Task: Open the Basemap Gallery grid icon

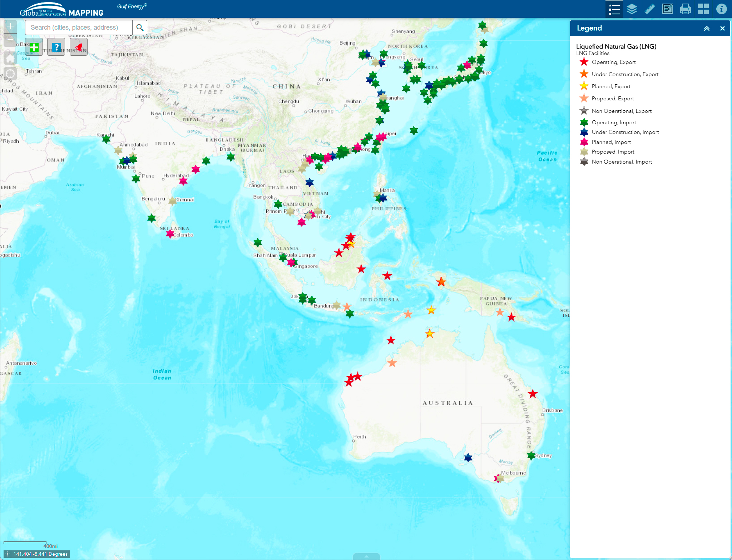Action: coord(703,9)
